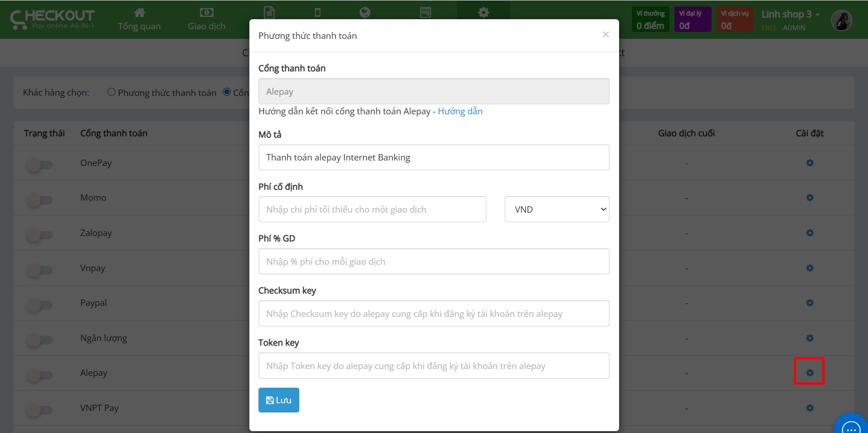The height and width of the screenshot is (433, 868).
Task: Click the Token key input field
Action: (x=434, y=366)
